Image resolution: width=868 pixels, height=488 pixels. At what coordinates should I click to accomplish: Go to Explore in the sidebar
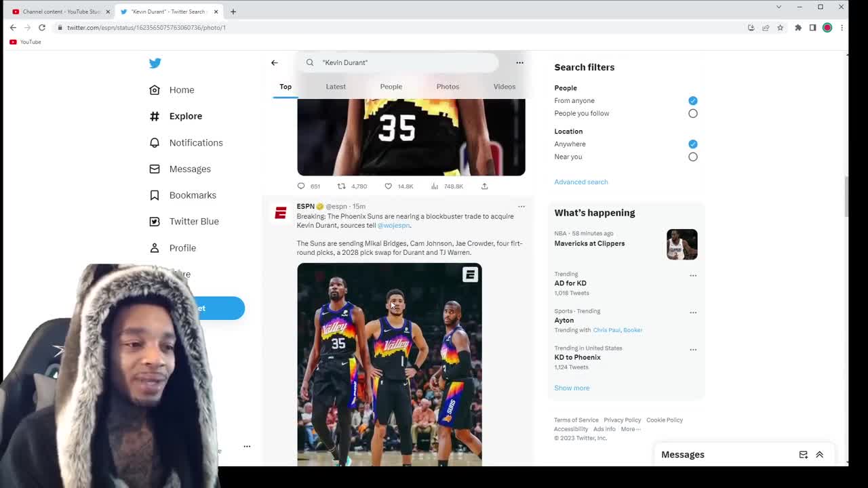pyautogui.click(x=176, y=116)
